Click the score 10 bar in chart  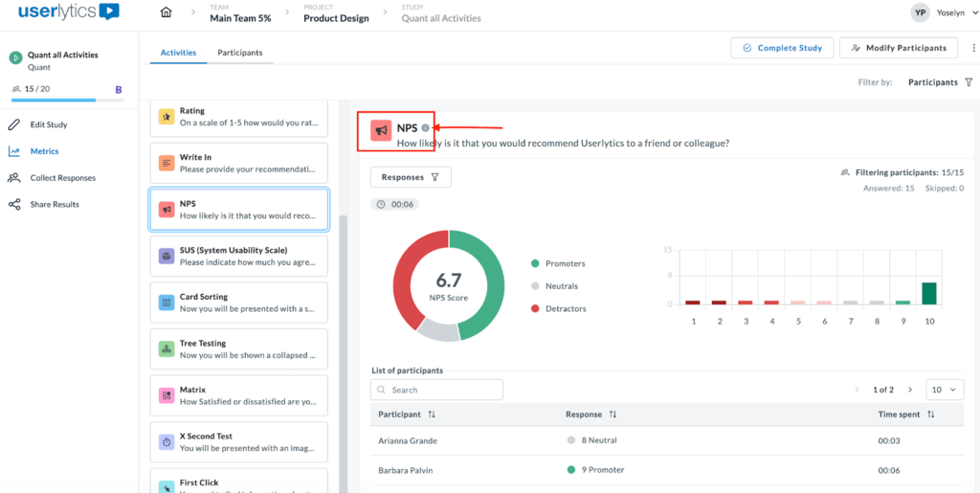click(x=928, y=294)
